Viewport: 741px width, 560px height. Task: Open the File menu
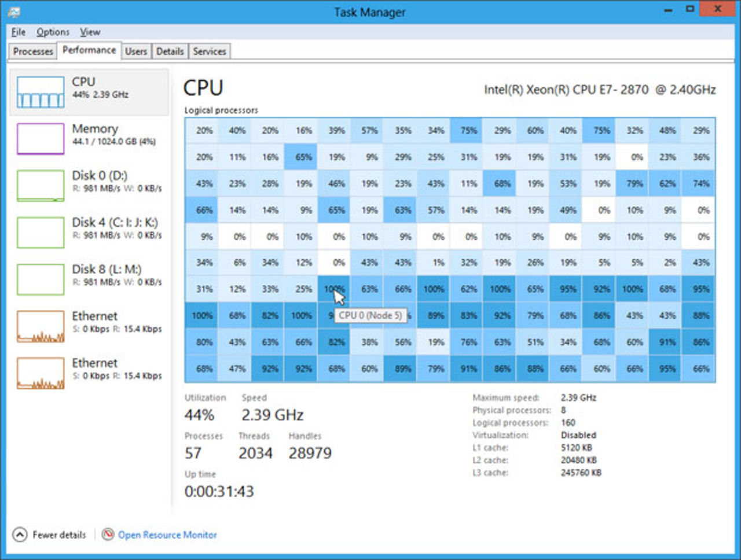[x=17, y=32]
